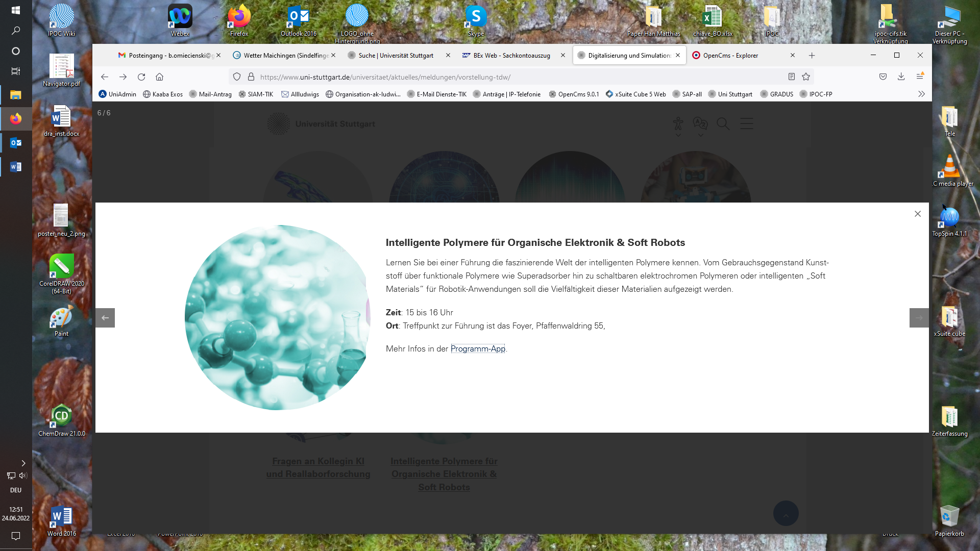Expand hidden system tray icons
This screenshot has height=551, width=980.
23,463
